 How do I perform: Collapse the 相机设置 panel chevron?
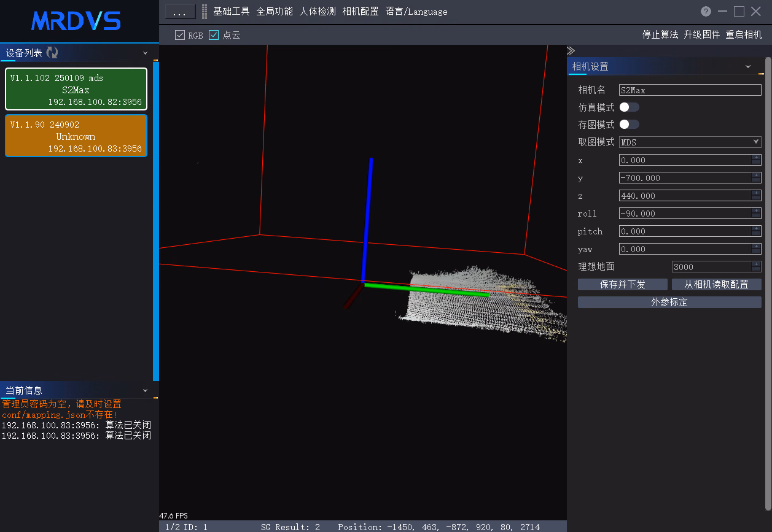tap(748, 66)
